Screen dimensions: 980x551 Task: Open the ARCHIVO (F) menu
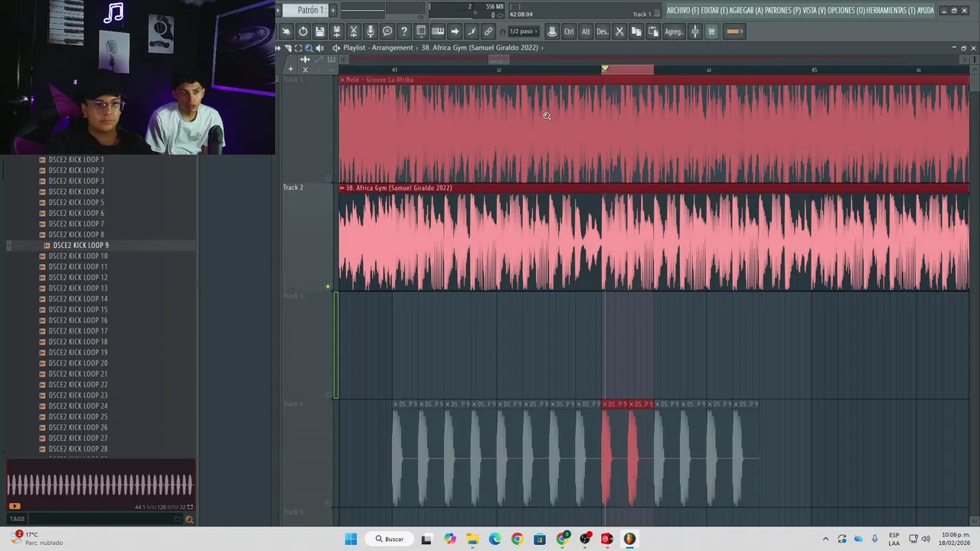pos(682,10)
